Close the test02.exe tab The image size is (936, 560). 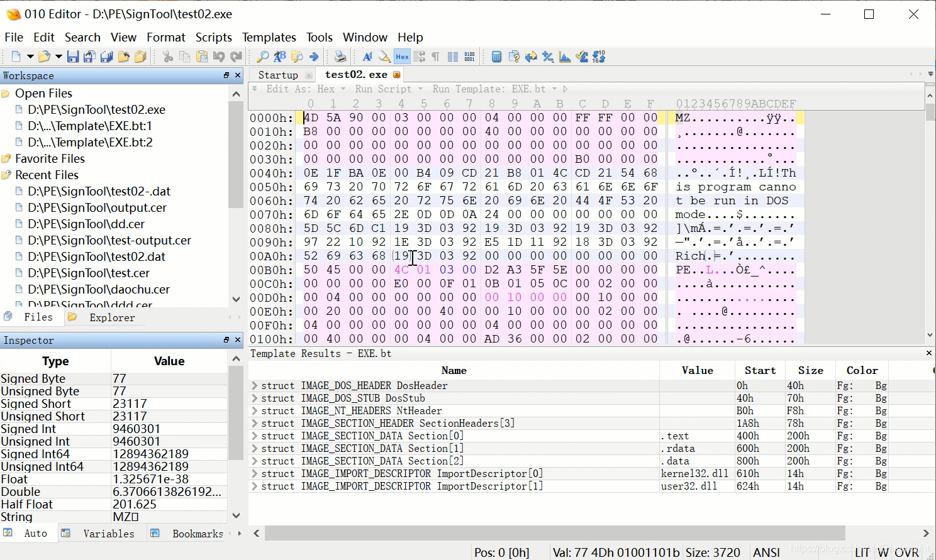click(x=397, y=75)
